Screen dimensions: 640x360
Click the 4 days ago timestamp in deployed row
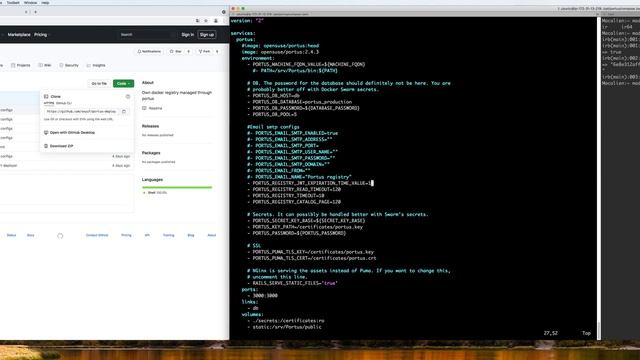[121, 166]
